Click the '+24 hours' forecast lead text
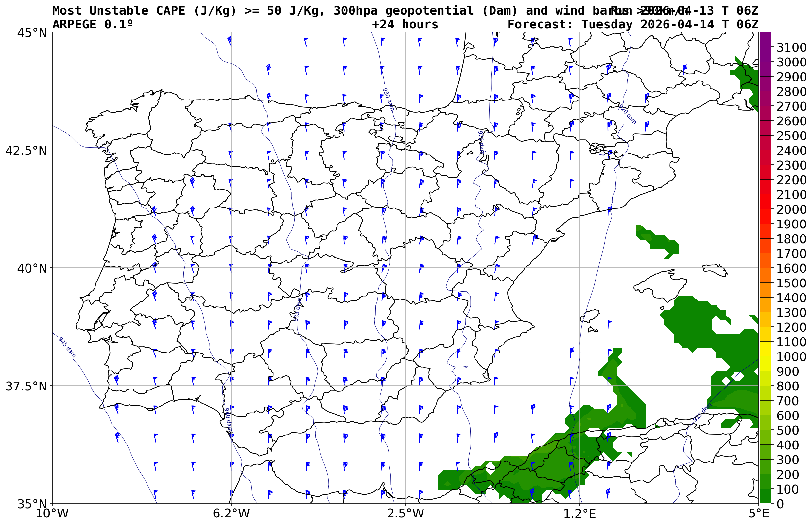Image resolution: width=812 pixels, height=525 pixels. coord(405,25)
